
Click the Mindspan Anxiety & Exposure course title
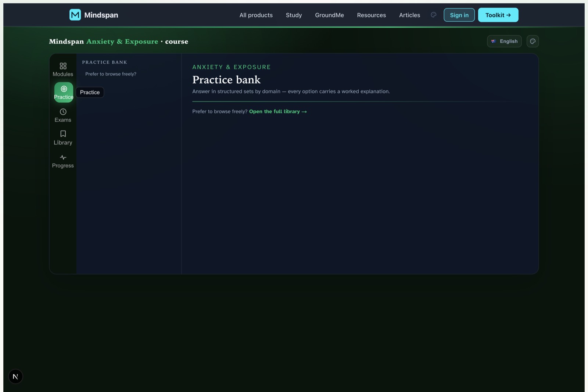click(119, 42)
